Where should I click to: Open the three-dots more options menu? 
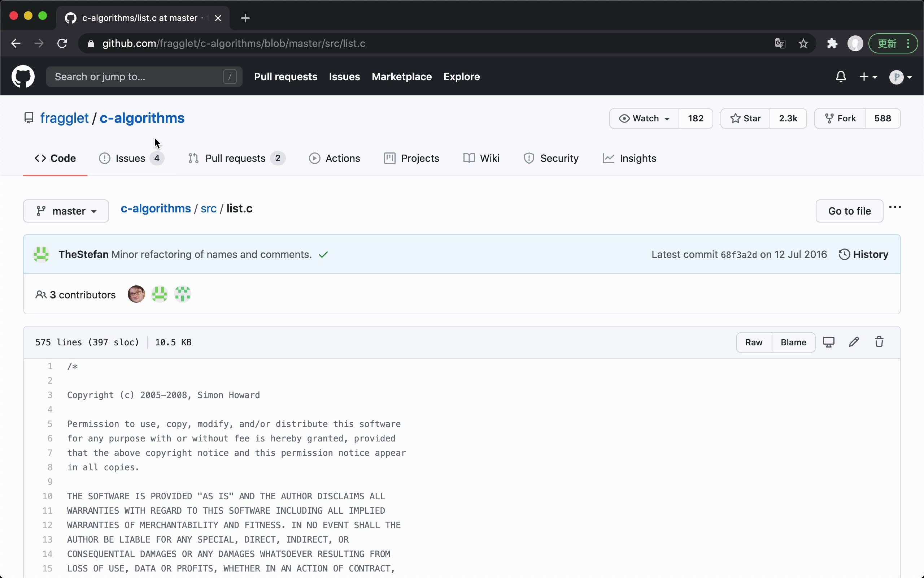895,207
